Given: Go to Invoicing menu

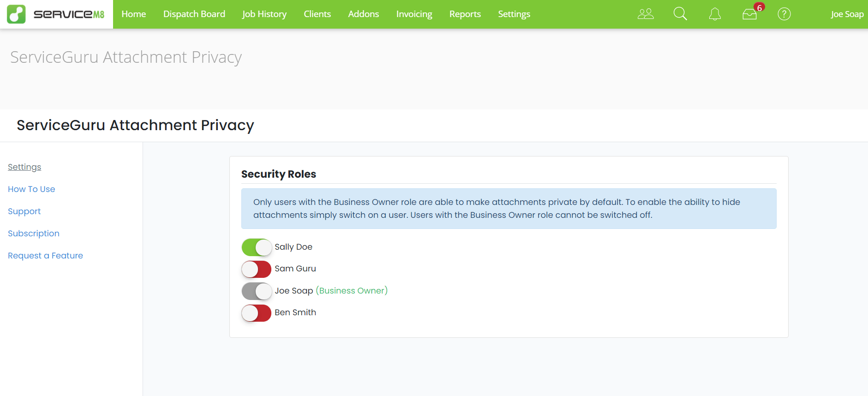Looking at the screenshot, I should (414, 14).
